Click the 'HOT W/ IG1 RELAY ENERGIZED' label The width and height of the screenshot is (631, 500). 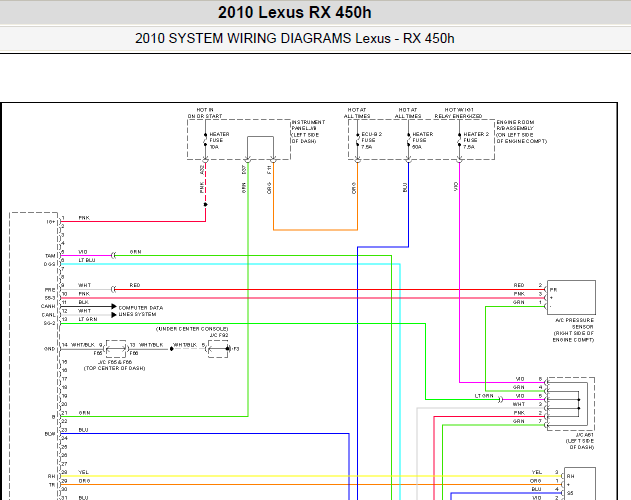pos(458,113)
